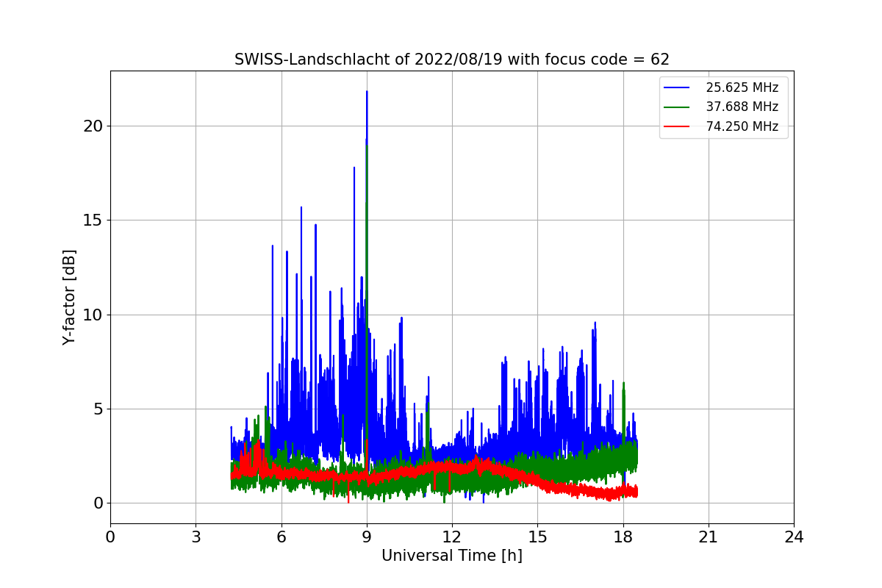
Task: Click x-axis tick label 0
Action: point(110,537)
